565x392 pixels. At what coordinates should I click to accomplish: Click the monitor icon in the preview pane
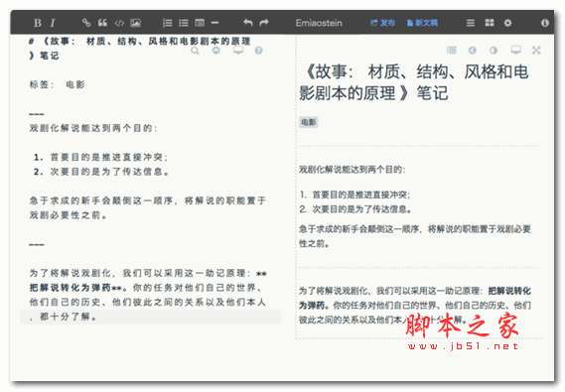click(x=515, y=50)
